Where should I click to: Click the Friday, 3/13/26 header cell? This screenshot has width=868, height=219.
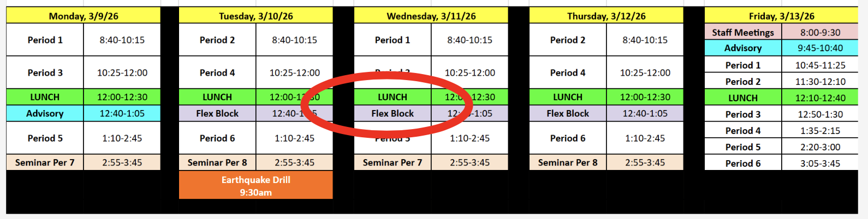781,16
